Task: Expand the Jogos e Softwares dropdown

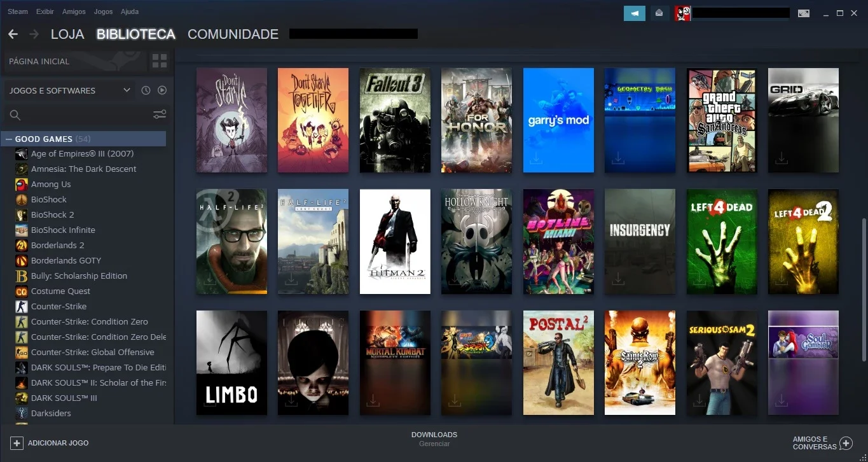Action: [x=69, y=90]
